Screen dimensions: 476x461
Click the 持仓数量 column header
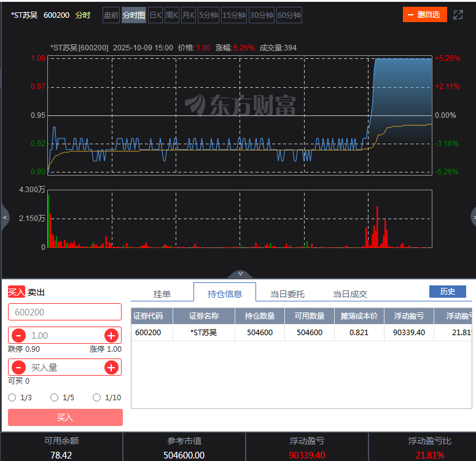260,316
